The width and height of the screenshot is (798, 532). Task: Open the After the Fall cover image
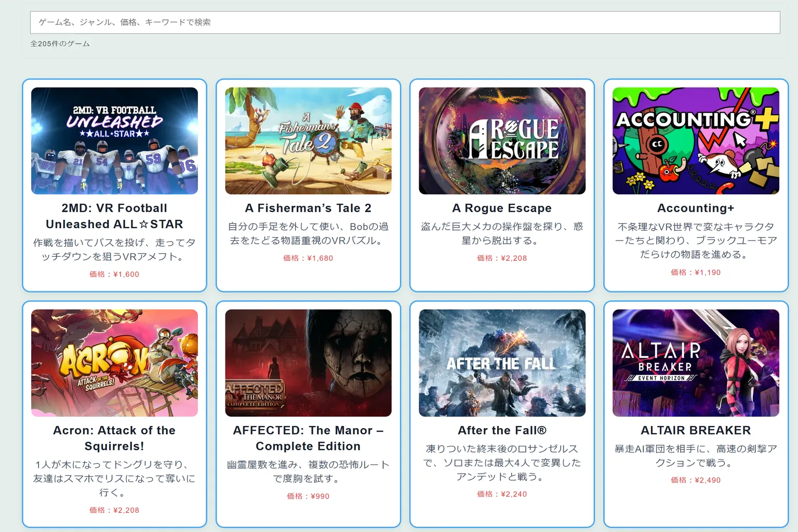click(502, 363)
